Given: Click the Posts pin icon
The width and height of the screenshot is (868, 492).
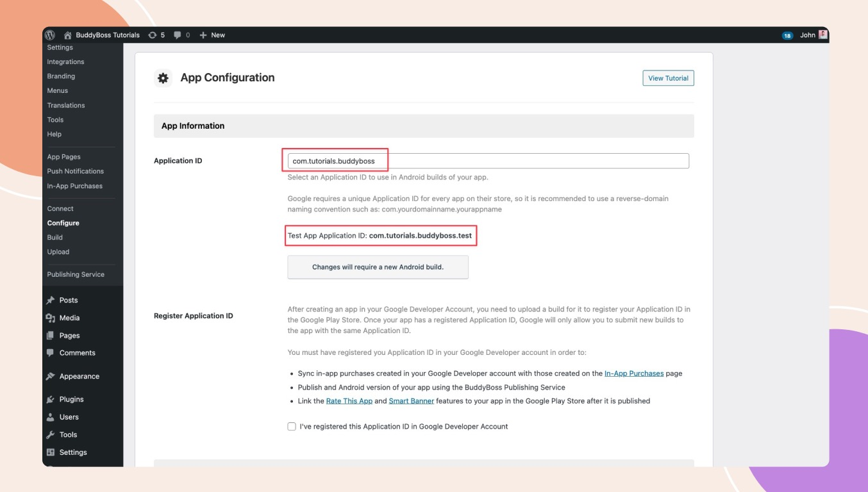Looking at the screenshot, I should pos(51,300).
